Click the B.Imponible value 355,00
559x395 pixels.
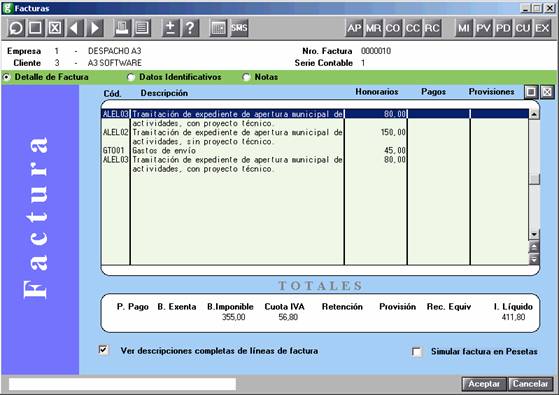click(x=234, y=317)
